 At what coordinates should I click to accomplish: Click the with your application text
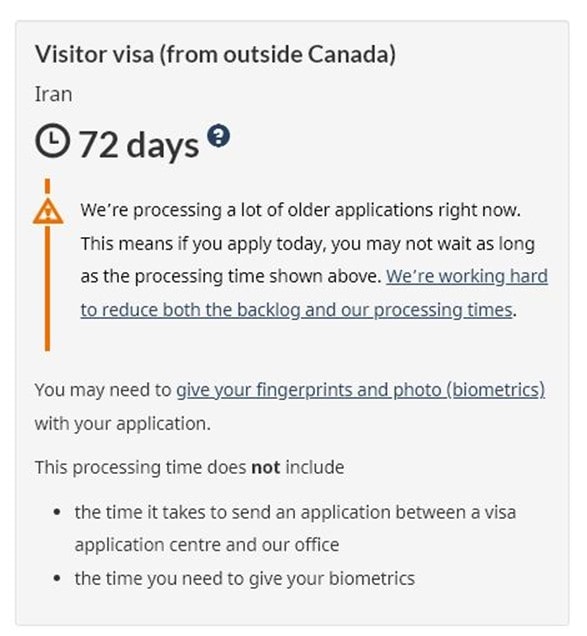(123, 424)
